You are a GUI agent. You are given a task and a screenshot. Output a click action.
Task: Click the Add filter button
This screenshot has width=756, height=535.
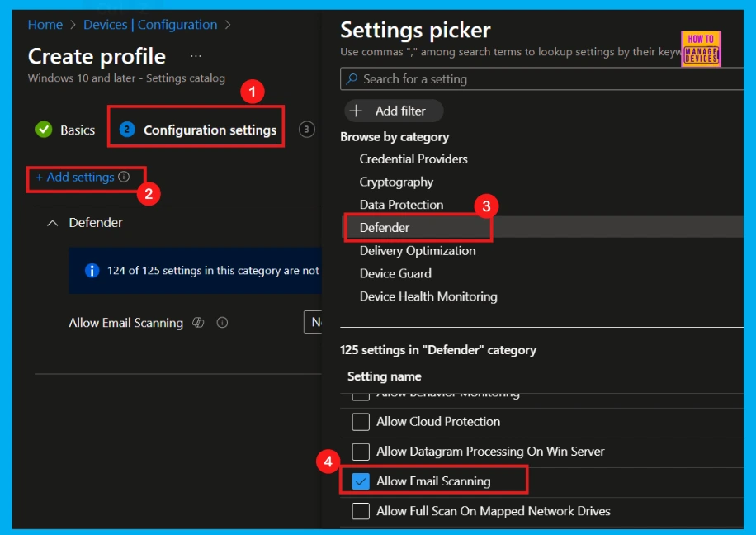coord(394,111)
